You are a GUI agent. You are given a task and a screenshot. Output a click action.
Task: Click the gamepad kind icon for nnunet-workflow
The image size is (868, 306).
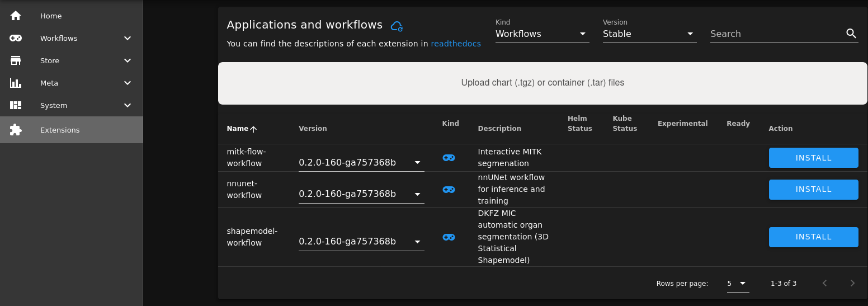pyautogui.click(x=449, y=190)
